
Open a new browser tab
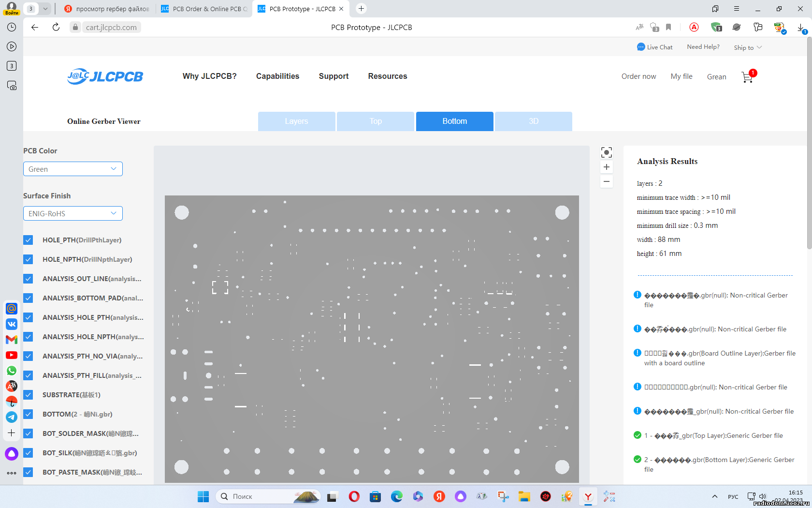tap(361, 9)
